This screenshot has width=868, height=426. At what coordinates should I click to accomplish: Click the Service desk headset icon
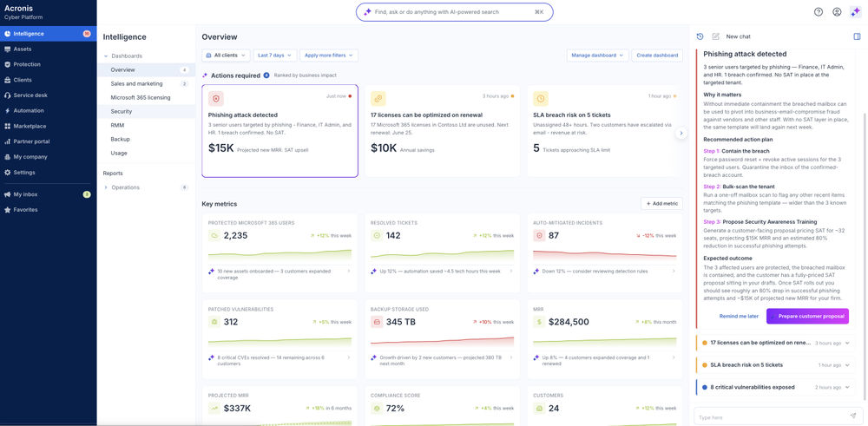point(7,95)
